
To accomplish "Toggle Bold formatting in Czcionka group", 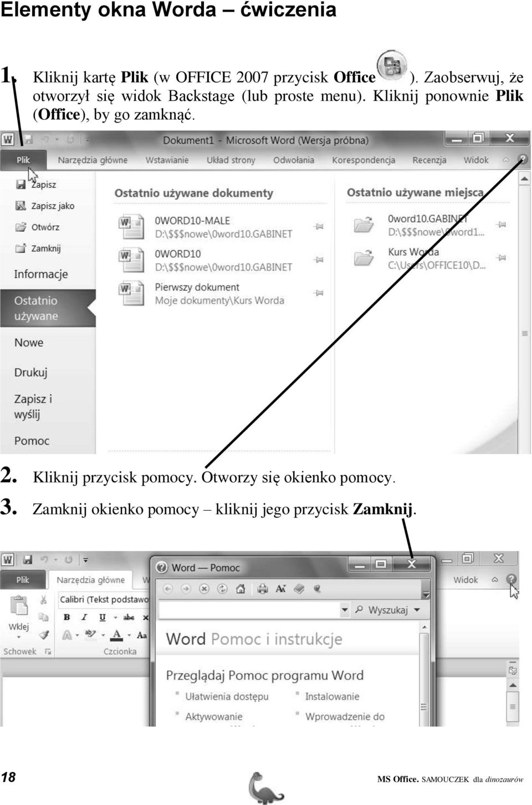I will (x=66, y=617).
